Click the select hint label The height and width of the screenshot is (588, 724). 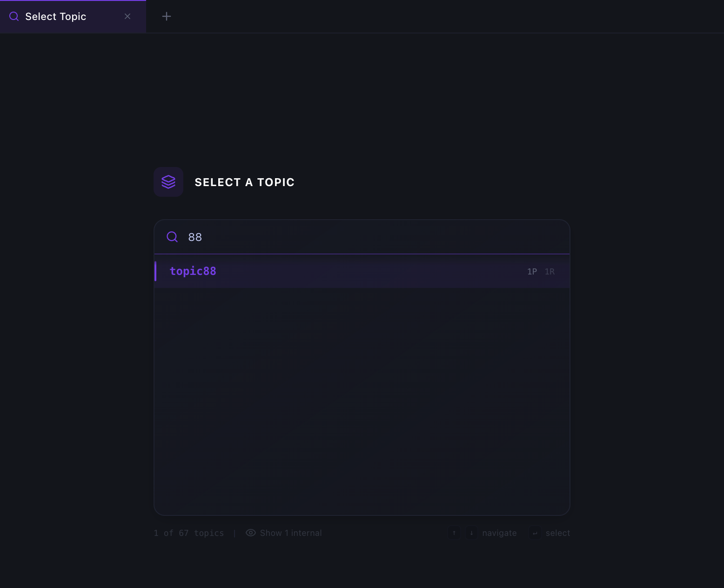(x=558, y=533)
